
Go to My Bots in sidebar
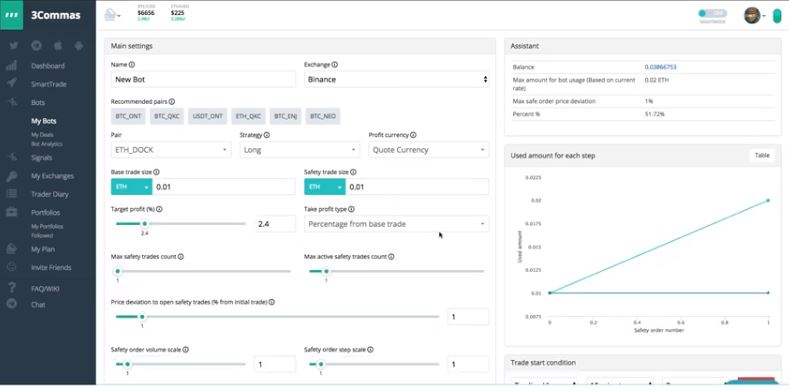click(44, 121)
